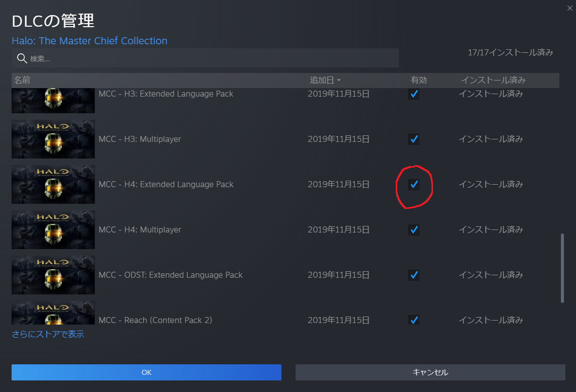Select MCC - H4: Extended Language Pack name
This screenshot has height=392, width=576.
coord(166,184)
